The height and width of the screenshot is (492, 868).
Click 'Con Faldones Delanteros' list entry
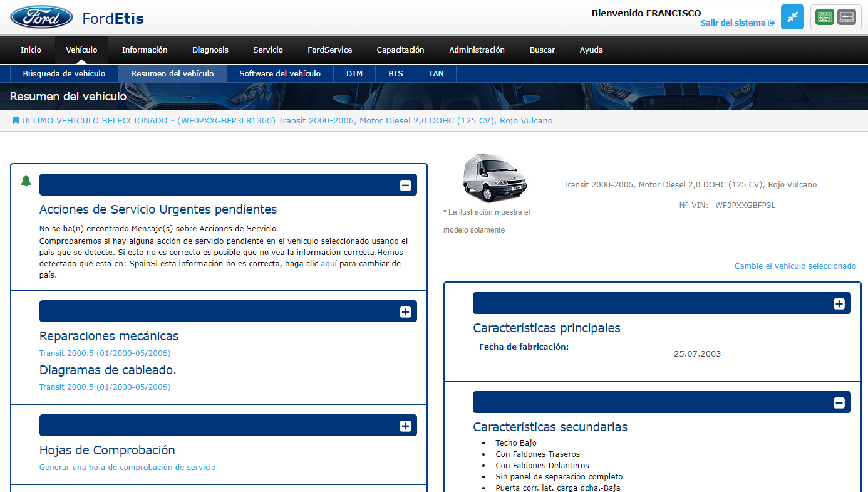click(x=542, y=465)
